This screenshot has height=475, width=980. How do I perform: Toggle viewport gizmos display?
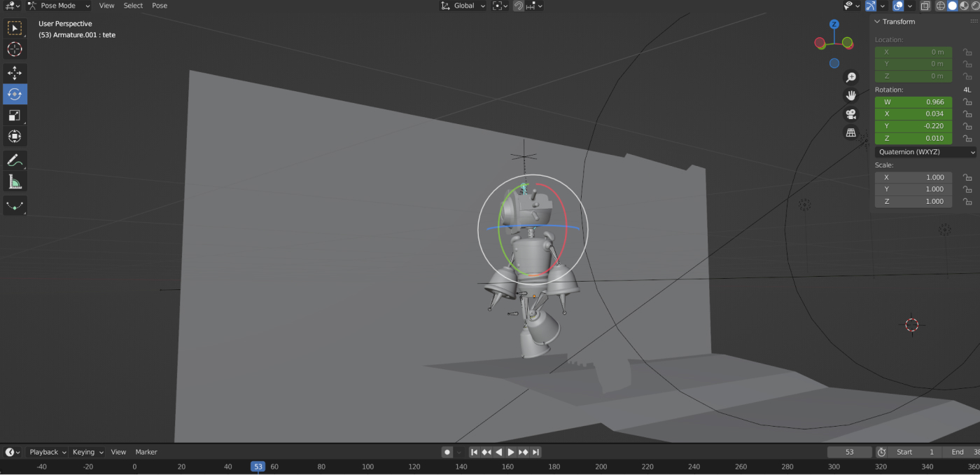871,6
